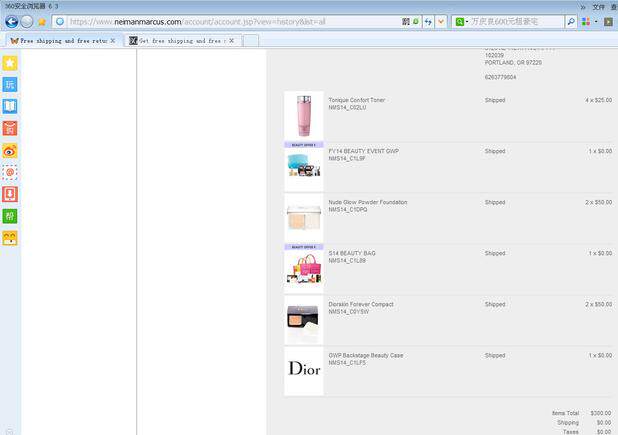Click the GWP Backstage Beauty Case name
Screen dimensions: 618x435
[x=366, y=355]
